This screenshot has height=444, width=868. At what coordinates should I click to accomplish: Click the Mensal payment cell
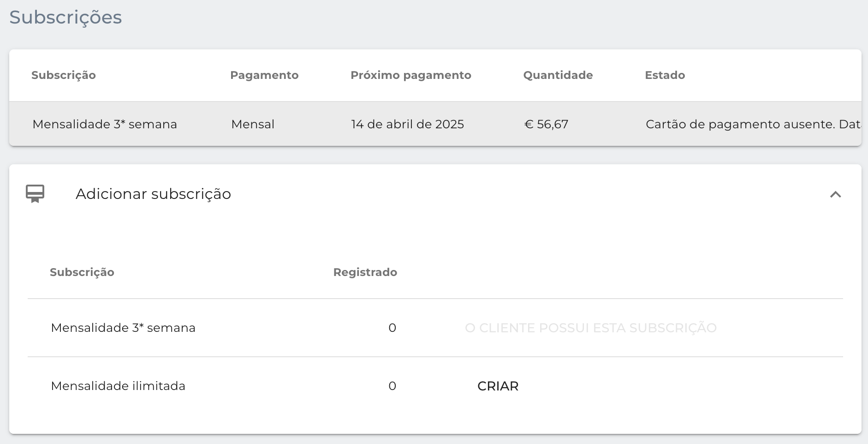point(253,124)
